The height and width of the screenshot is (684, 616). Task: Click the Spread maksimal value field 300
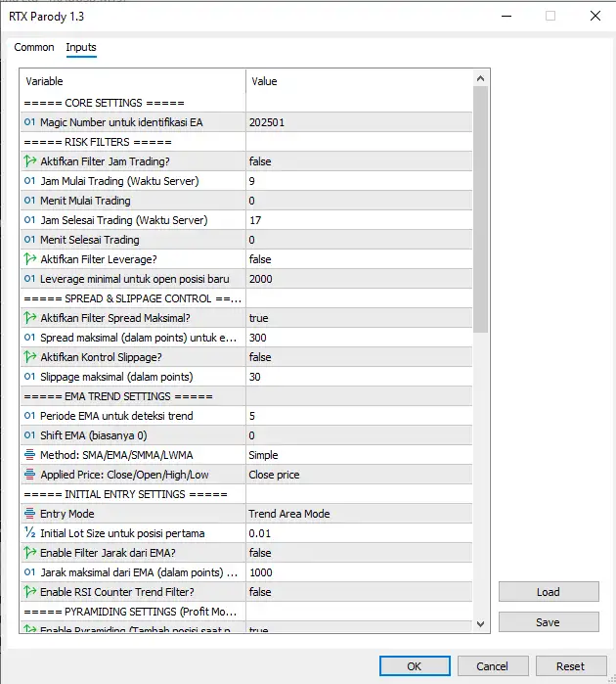358,338
